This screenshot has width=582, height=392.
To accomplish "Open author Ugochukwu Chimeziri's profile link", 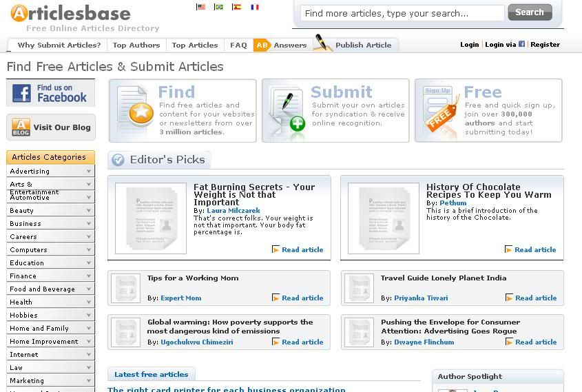I will (197, 342).
